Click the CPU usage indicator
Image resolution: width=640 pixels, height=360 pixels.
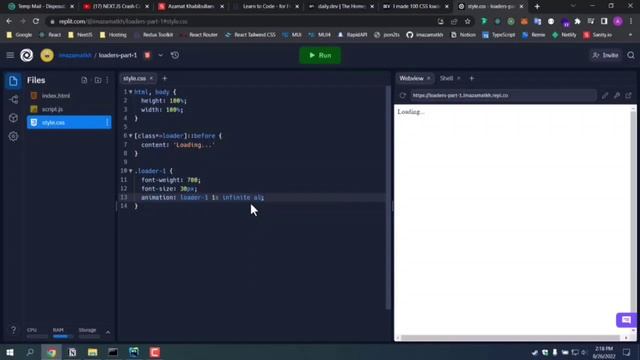pyautogui.click(x=36, y=333)
